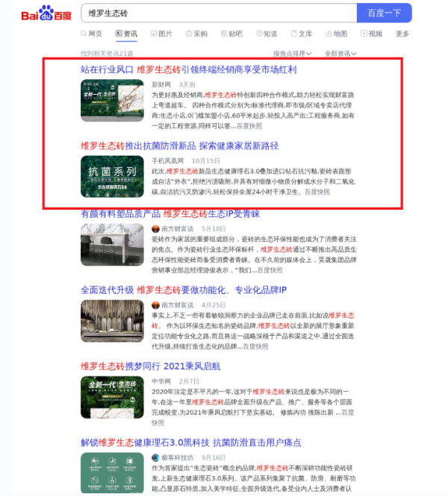This screenshot has height=497, width=448.
Task: Click 南方财富说 avatar on 5月10日 article
Action: click(155, 228)
